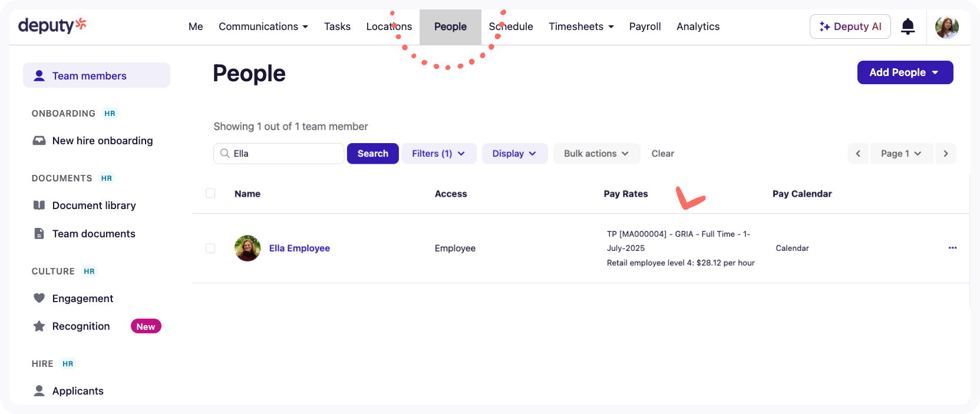Open the notifications bell
The width and height of the screenshot is (980, 414).
908,27
